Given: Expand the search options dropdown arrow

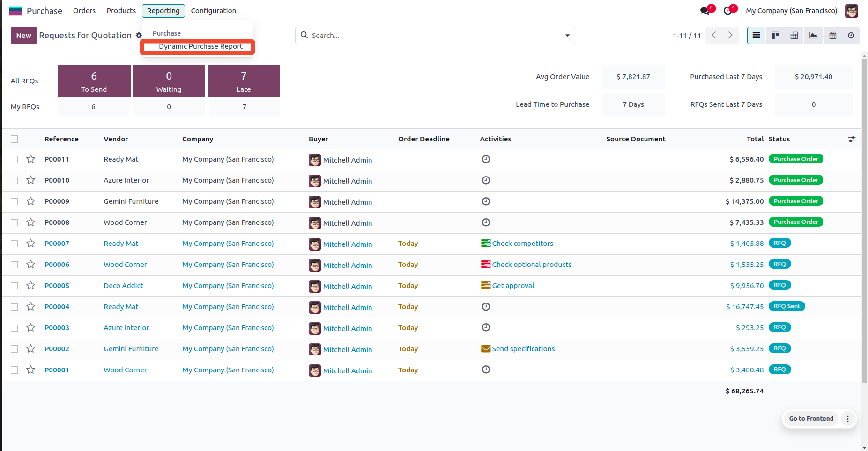Looking at the screenshot, I should coord(567,36).
